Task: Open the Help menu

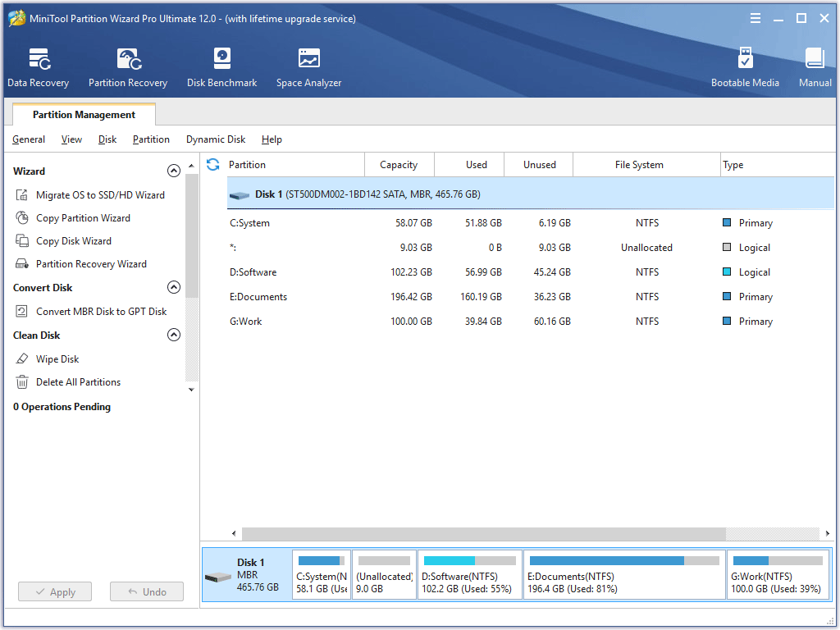Action: tap(272, 139)
